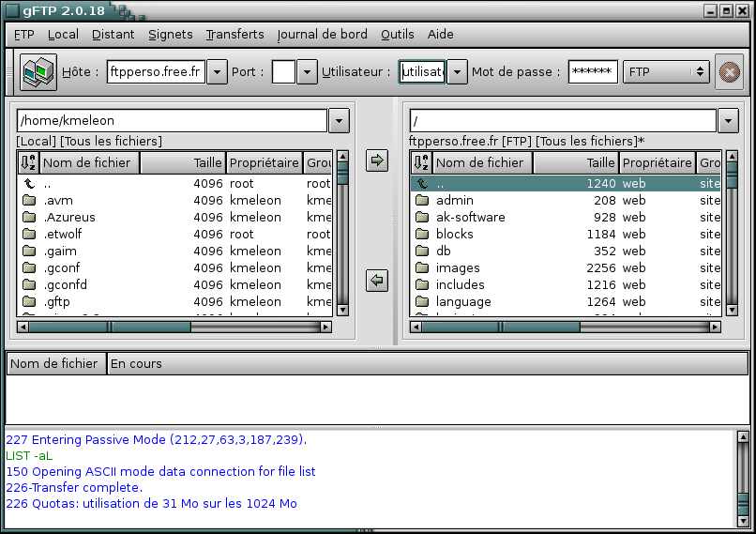
Task: Select the local .gconfd folder icon
Action: point(29,284)
